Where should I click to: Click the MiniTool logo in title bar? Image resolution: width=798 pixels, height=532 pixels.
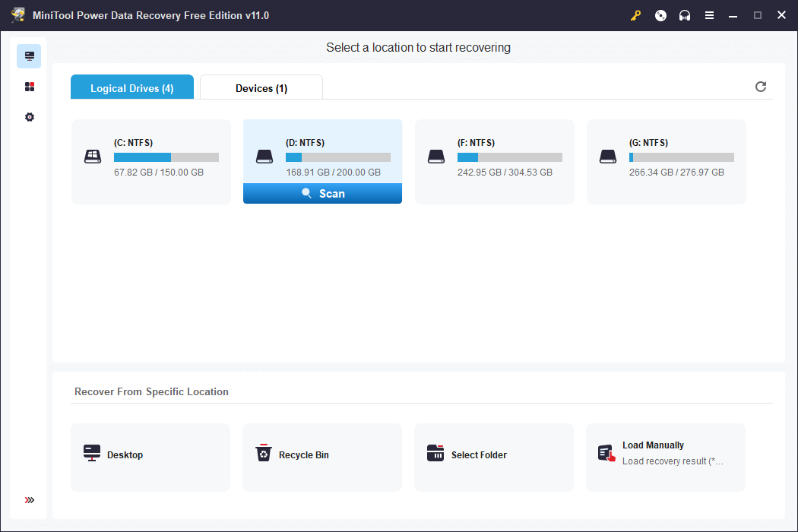[x=17, y=14]
